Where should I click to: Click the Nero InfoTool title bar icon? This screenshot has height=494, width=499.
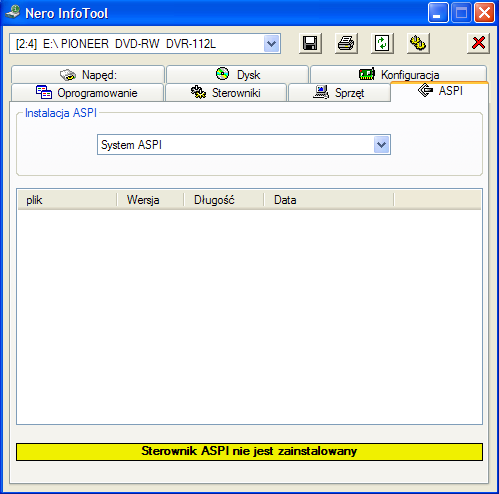[13, 13]
